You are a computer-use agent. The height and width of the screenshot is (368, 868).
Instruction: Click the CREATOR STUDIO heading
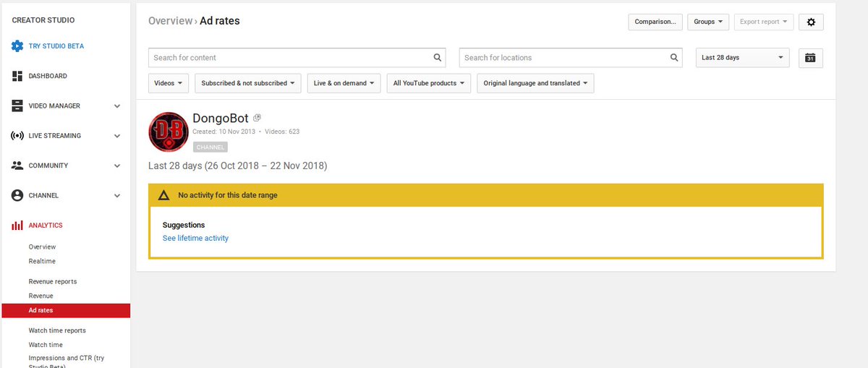pos(43,20)
